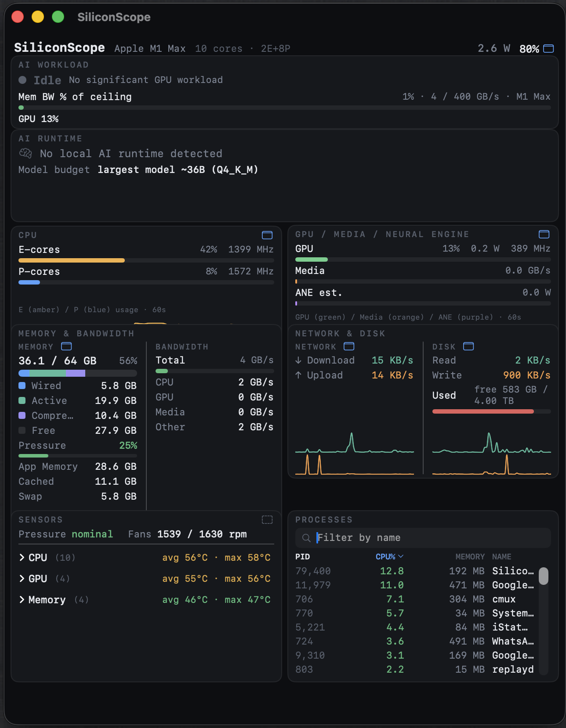The height and width of the screenshot is (728, 566).
Task: Click the 'free 583 GB / 4.00 TB' text
Action: pos(511,395)
